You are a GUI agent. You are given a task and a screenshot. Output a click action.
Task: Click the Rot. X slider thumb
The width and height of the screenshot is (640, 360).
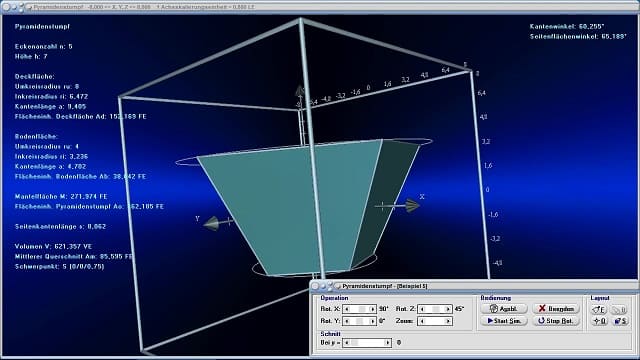(x=362, y=309)
